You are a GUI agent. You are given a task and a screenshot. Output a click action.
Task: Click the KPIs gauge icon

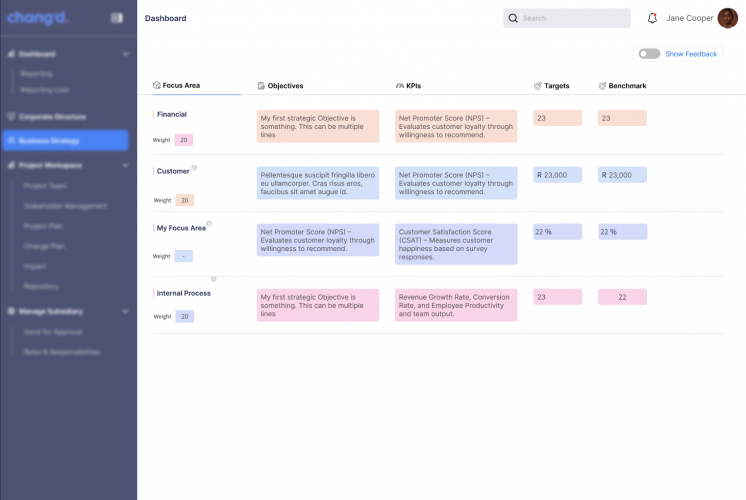pos(400,86)
